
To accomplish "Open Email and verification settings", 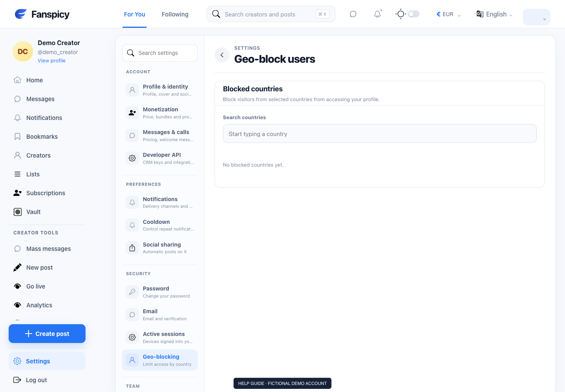I will click(x=160, y=314).
